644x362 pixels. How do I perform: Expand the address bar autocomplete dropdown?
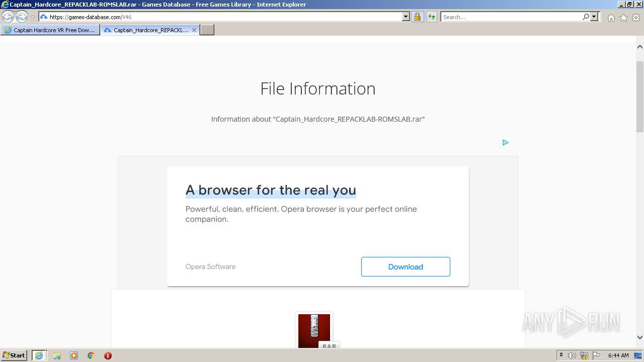tap(406, 17)
